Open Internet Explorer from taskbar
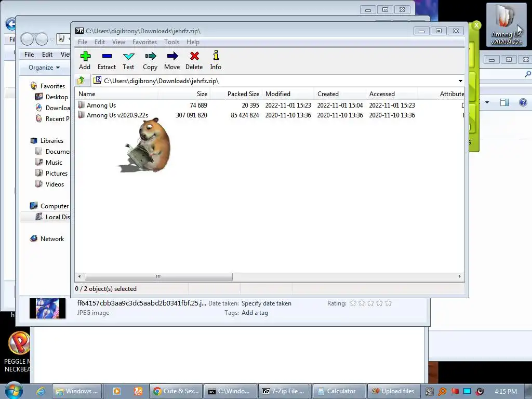The image size is (532, 399). point(41,391)
